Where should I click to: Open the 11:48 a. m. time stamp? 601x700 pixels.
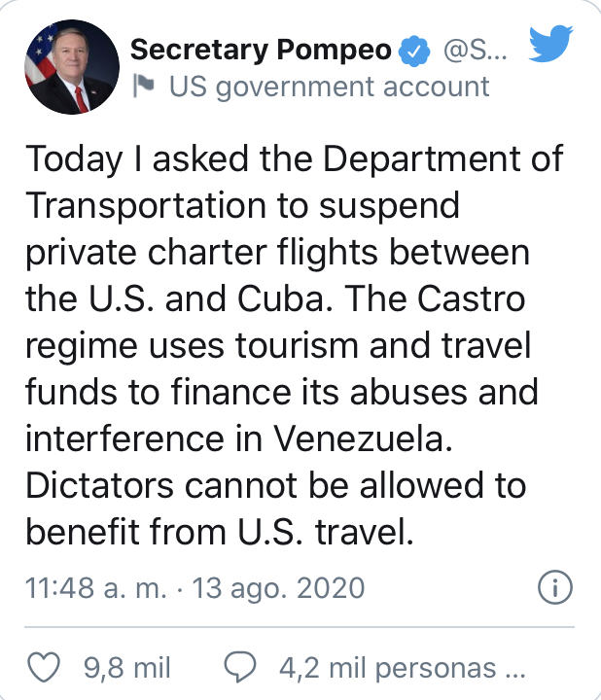(x=96, y=587)
